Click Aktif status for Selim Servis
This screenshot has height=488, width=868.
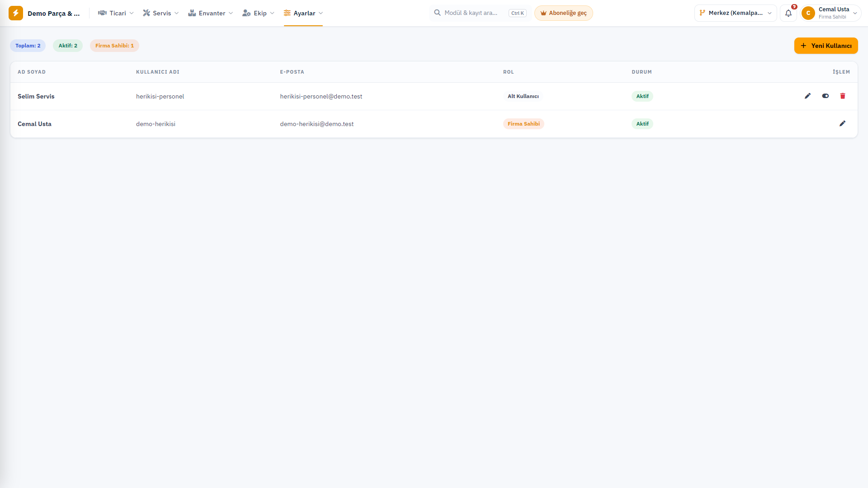pos(642,96)
